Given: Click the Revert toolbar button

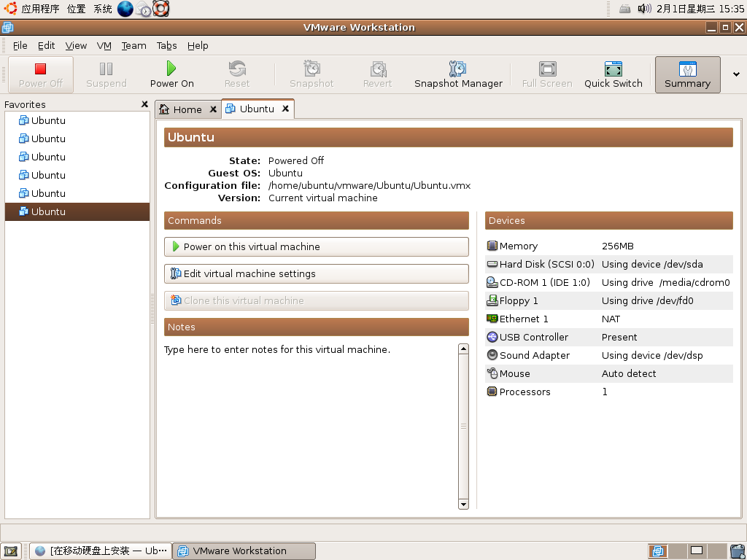Looking at the screenshot, I should click(x=377, y=75).
